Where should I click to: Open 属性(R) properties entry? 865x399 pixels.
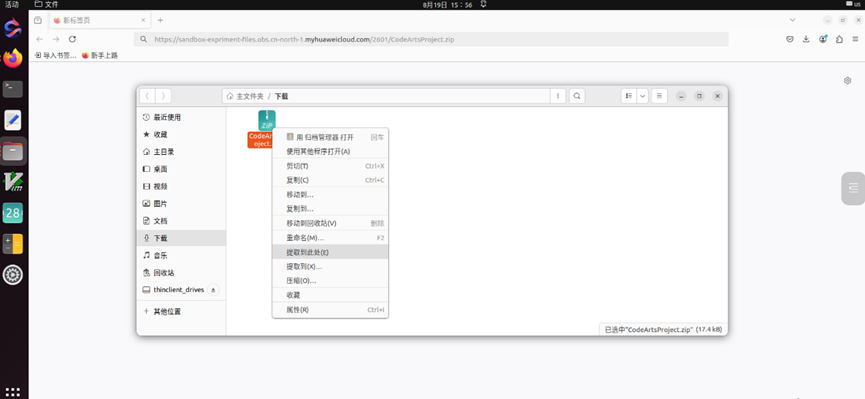(330, 310)
